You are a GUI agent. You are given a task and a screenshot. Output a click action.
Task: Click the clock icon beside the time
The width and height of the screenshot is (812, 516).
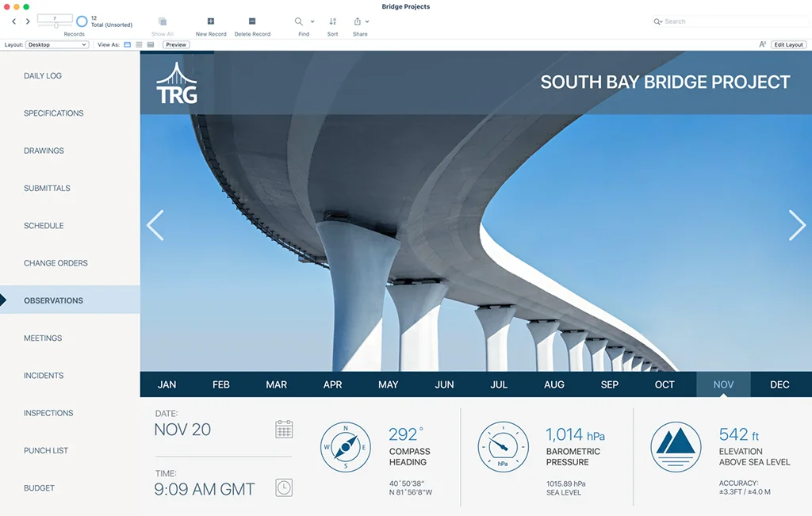coord(284,487)
